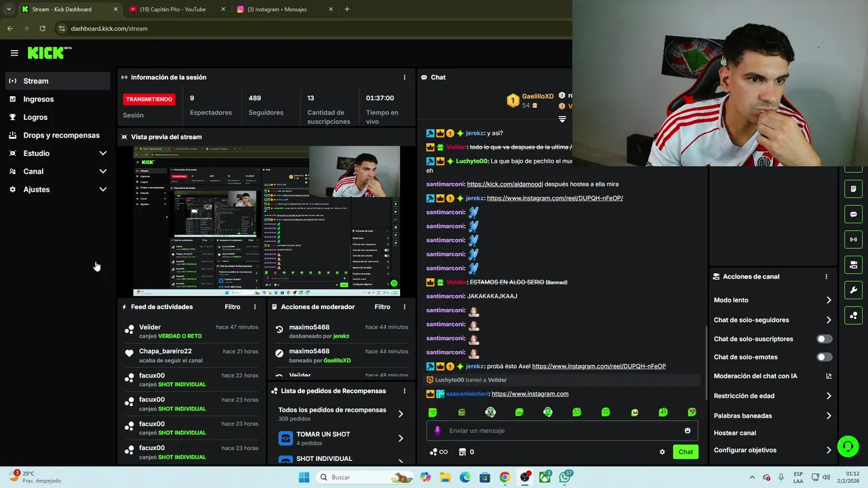Click the channel actions widget icon above wrench
868x488 pixels.
click(x=853, y=264)
